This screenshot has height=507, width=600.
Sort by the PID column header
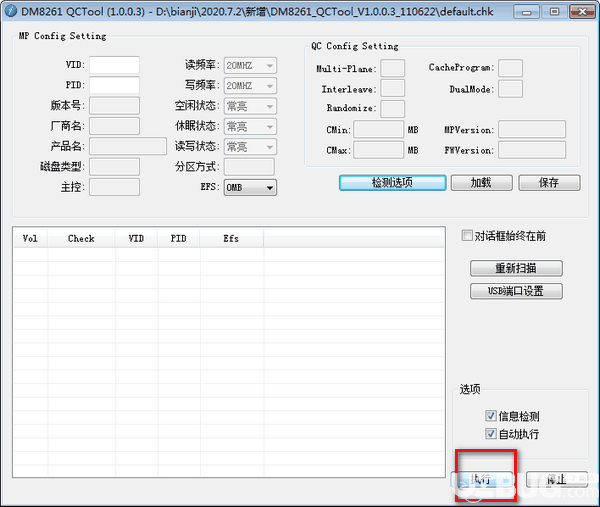tap(178, 238)
